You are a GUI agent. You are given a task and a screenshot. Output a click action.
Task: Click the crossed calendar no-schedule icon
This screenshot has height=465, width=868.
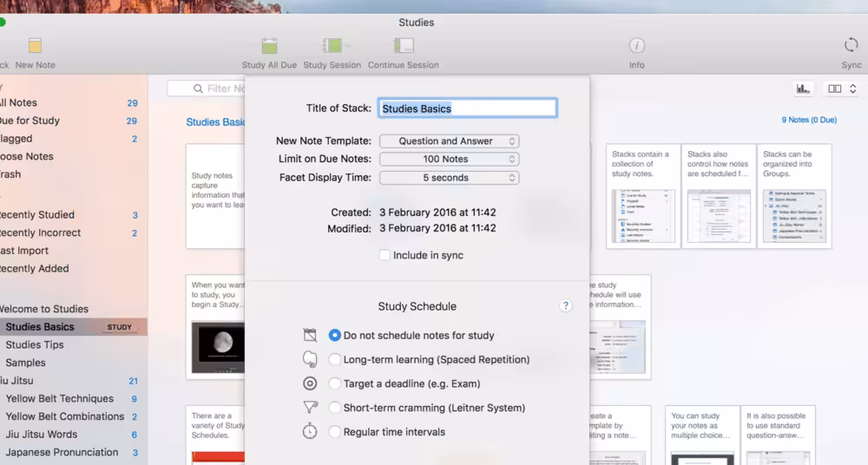310,335
